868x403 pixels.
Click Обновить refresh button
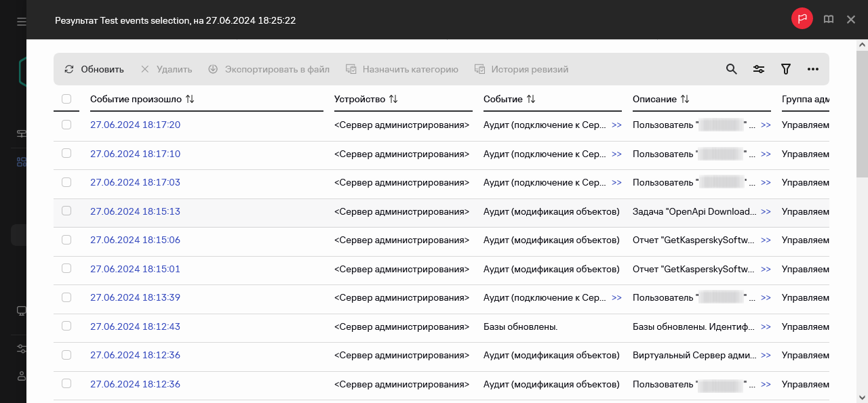(x=94, y=69)
